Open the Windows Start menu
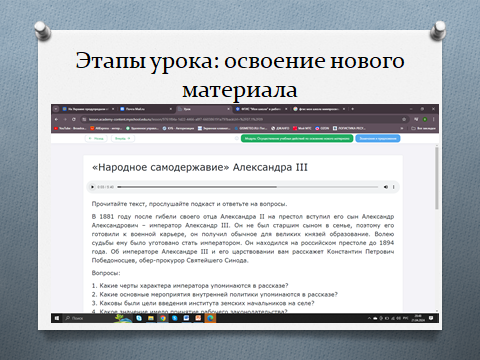This screenshot has height=360, width=480. (57, 318)
